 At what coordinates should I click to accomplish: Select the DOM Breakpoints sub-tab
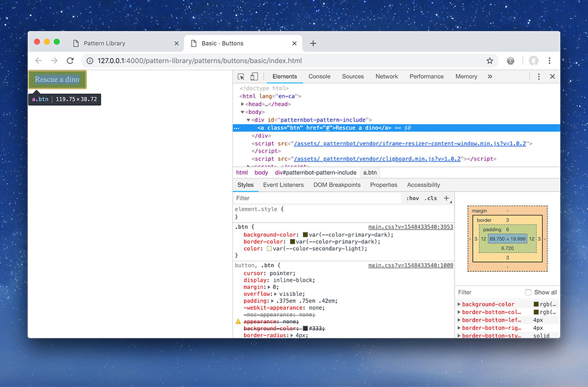coord(337,185)
